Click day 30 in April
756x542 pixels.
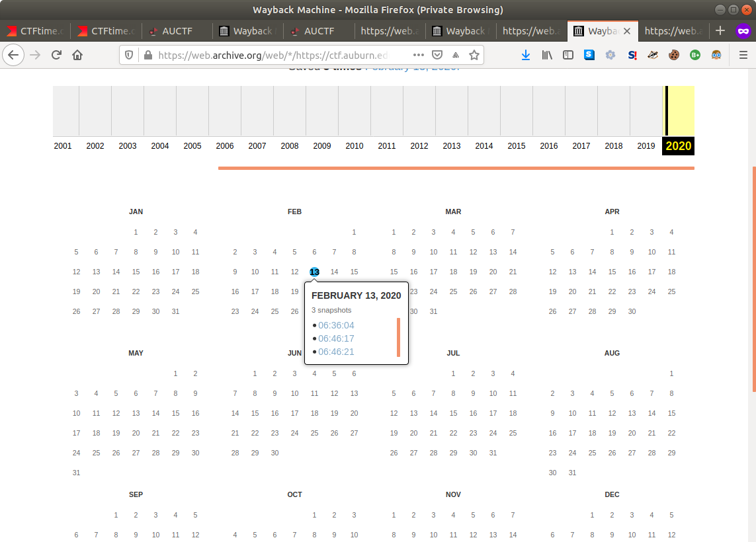pyautogui.click(x=632, y=312)
